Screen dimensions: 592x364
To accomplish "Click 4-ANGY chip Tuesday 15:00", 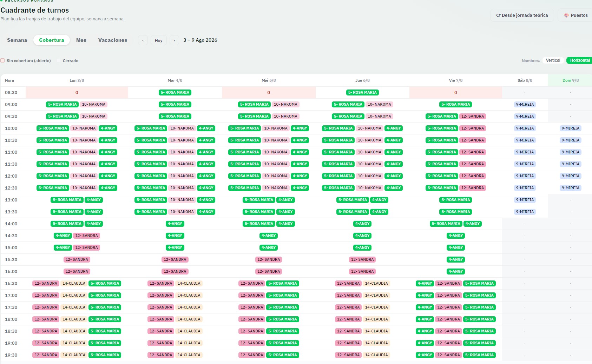I will point(175,248).
